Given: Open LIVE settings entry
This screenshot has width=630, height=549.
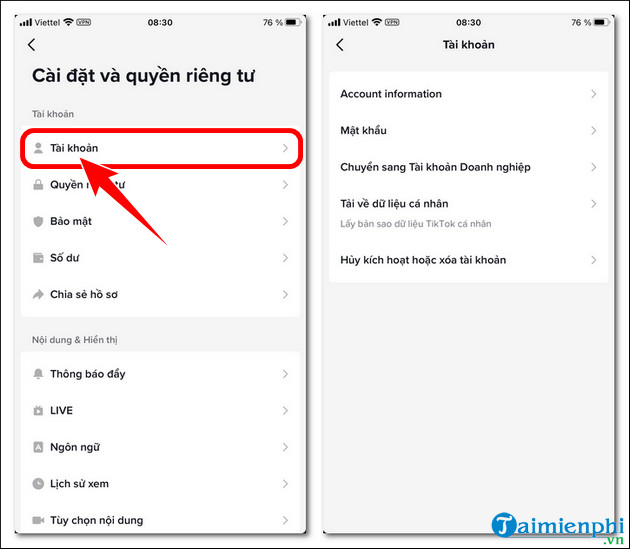Looking at the screenshot, I should pyautogui.click(x=161, y=410).
